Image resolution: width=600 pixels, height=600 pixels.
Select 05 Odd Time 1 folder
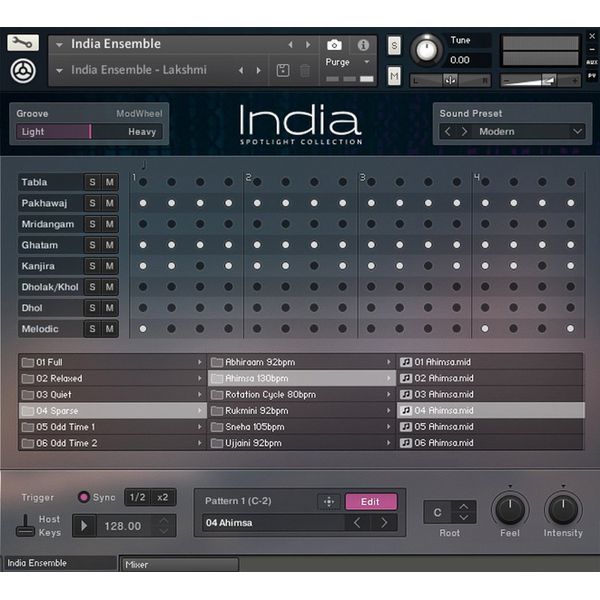click(112, 427)
